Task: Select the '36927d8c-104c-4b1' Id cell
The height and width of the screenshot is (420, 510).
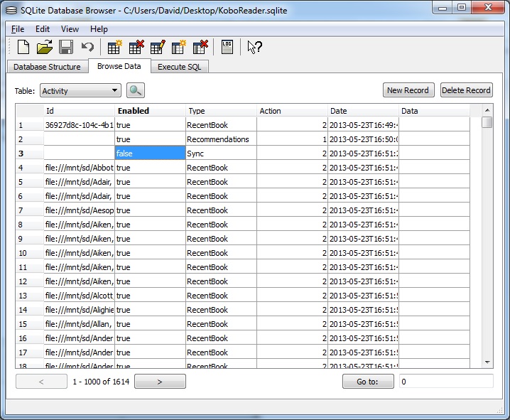Action: pyautogui.click(x=80, y=125)
